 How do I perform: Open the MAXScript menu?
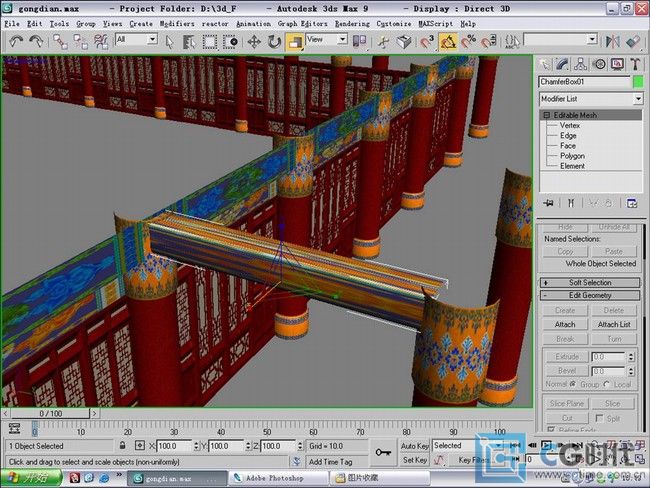(436, 24)
